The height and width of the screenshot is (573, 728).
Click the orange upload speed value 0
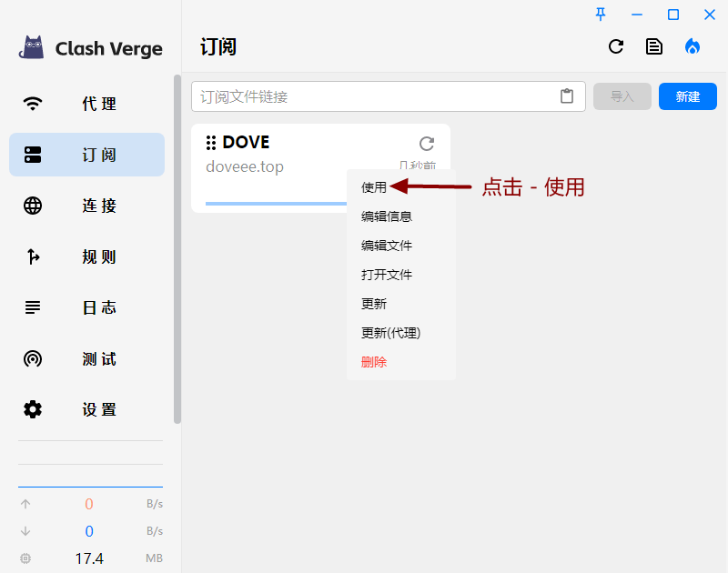pos(89,504)
